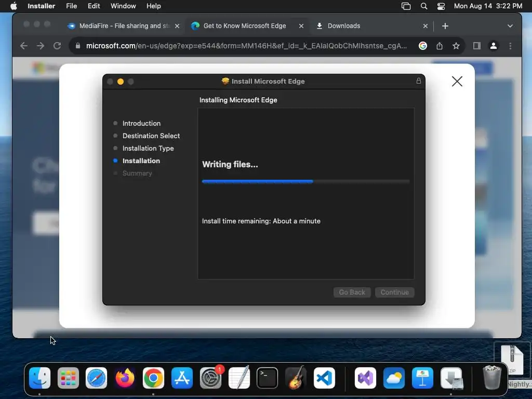Open Chrome three-dot menu
532x399 pixels.
(510, 46)
